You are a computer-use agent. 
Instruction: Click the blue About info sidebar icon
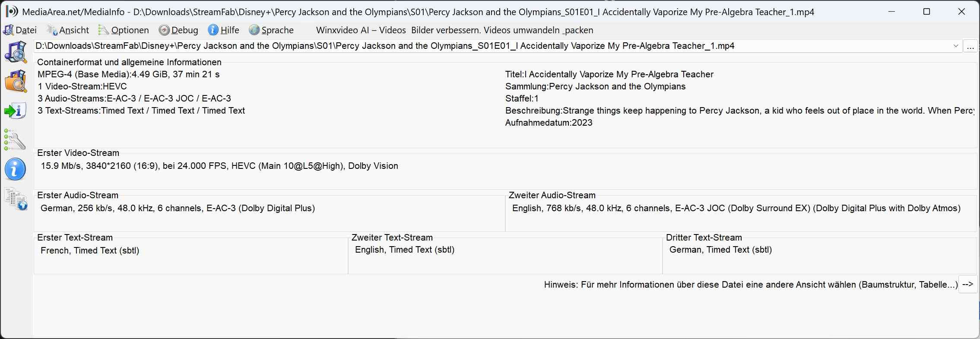(x=16, y=169)
